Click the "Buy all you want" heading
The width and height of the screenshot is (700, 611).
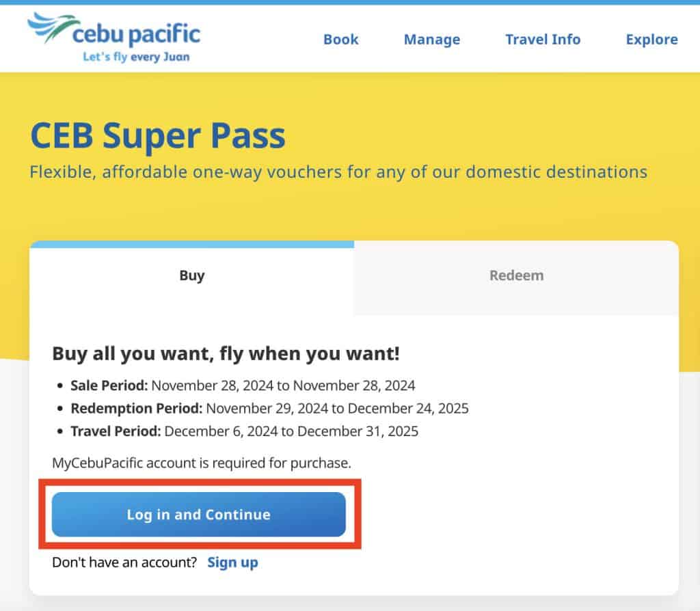226,354
